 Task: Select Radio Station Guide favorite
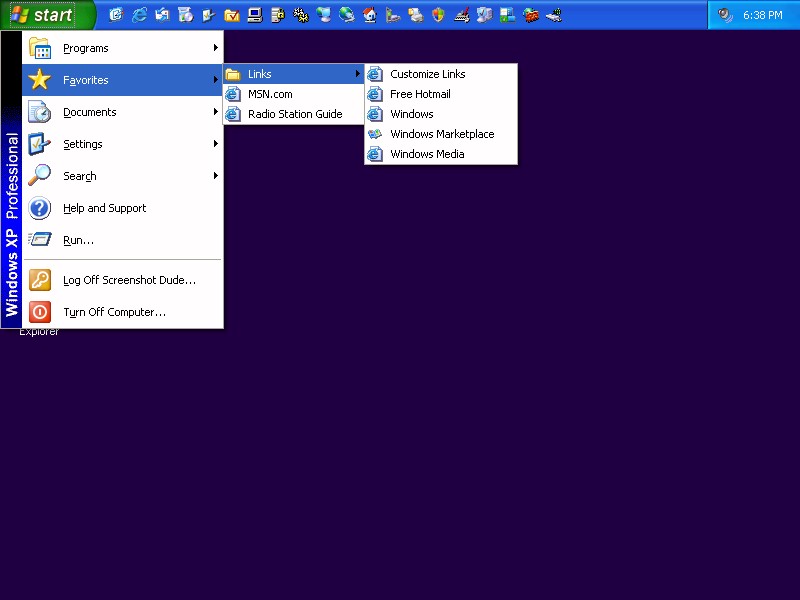pos(295,114)
